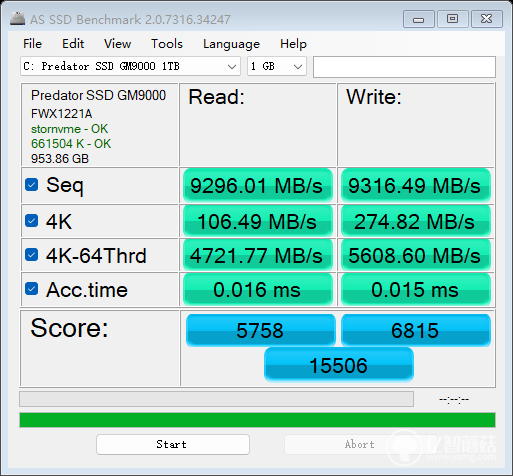Disable the 4K-64Thrd test checkbox
Screen dimensions: 513x476
click(x=32, y=255)
